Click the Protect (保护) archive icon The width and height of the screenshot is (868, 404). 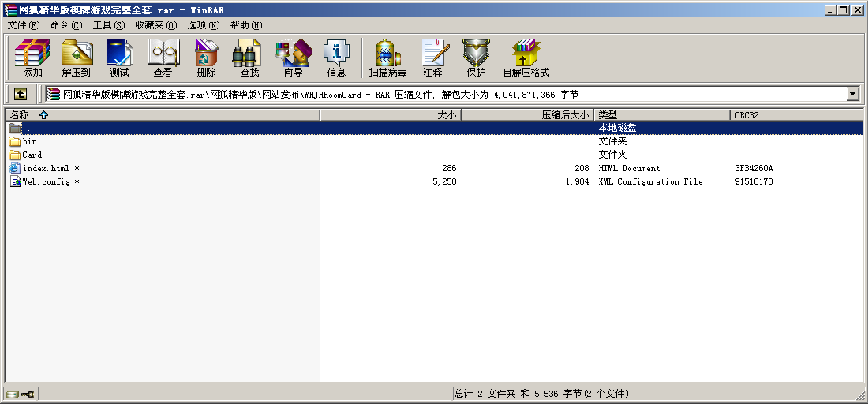(x=476, y=58)
